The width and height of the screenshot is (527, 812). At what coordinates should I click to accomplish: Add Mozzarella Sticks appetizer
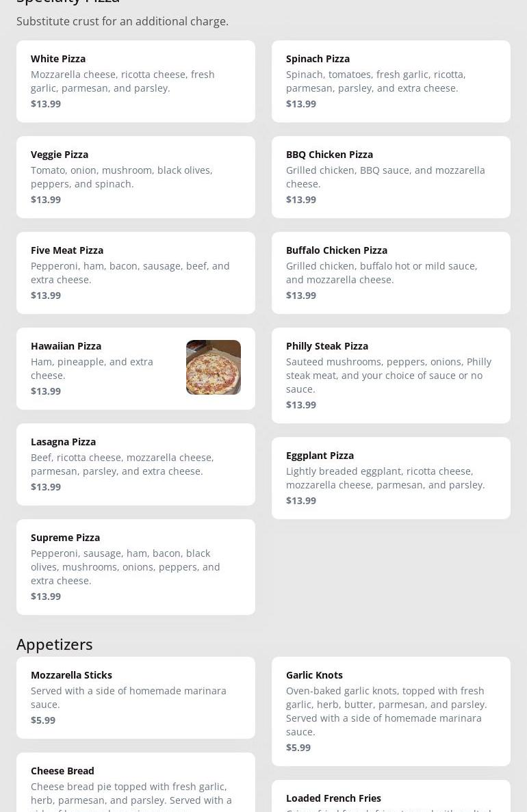136,698
